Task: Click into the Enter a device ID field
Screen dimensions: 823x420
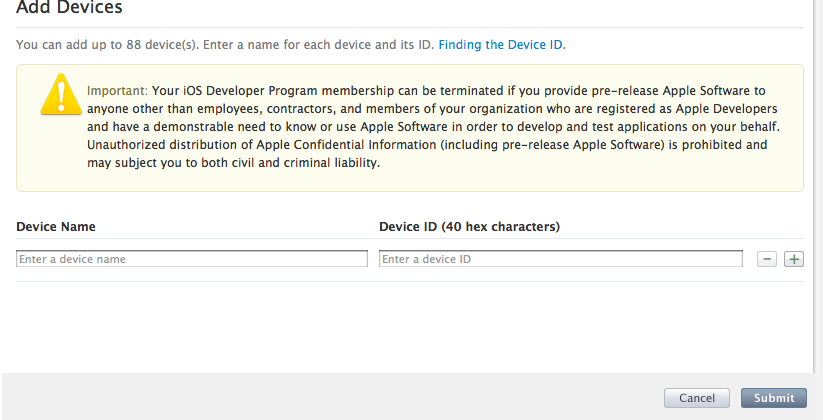Action: [x=560, y=259]
